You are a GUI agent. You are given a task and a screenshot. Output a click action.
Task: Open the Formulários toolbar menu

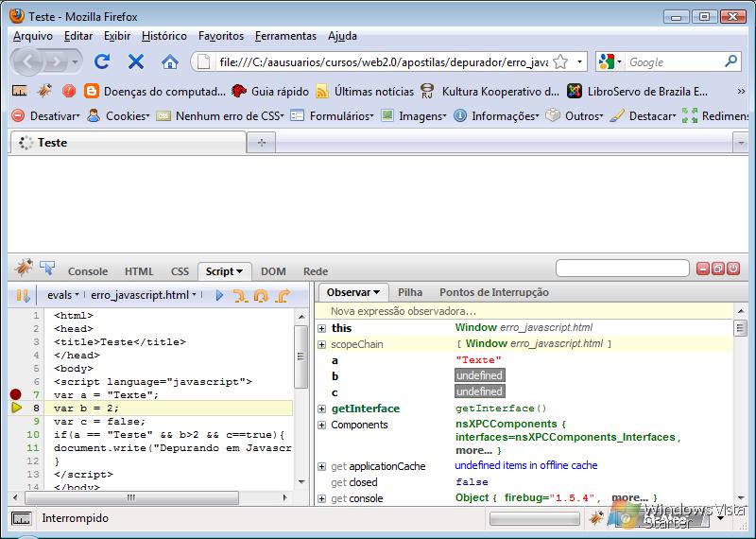coord(333,115)
